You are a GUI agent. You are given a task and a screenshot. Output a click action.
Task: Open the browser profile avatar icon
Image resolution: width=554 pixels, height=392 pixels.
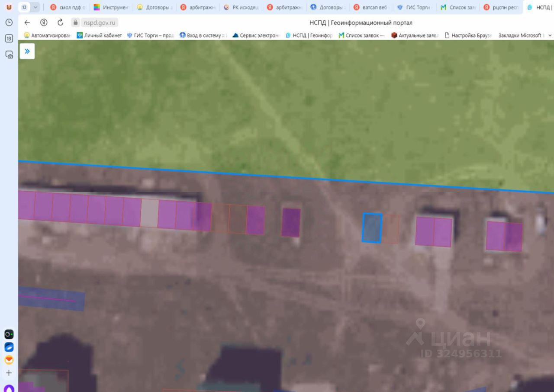pyautogui.click(x=9, y=7)
